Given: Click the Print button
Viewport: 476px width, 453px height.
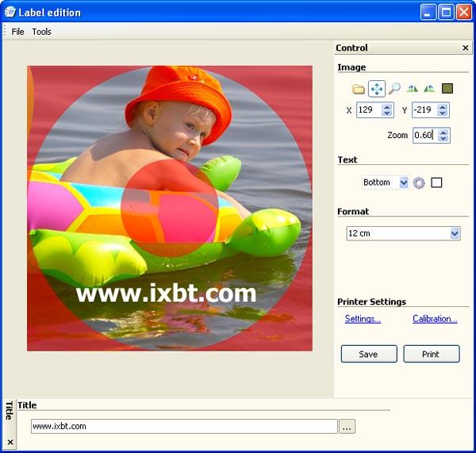Looking at the screenshot, I should (x=432, y=354).
